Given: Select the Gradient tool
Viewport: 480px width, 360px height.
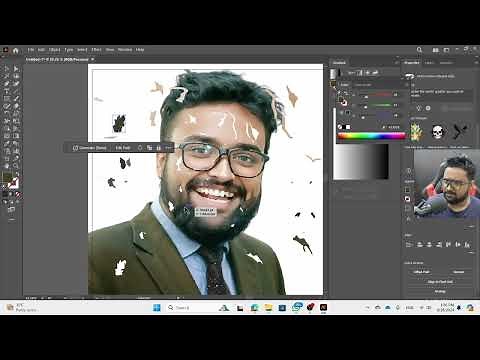Looking at the screenshot, I should (x=16, y=136).
